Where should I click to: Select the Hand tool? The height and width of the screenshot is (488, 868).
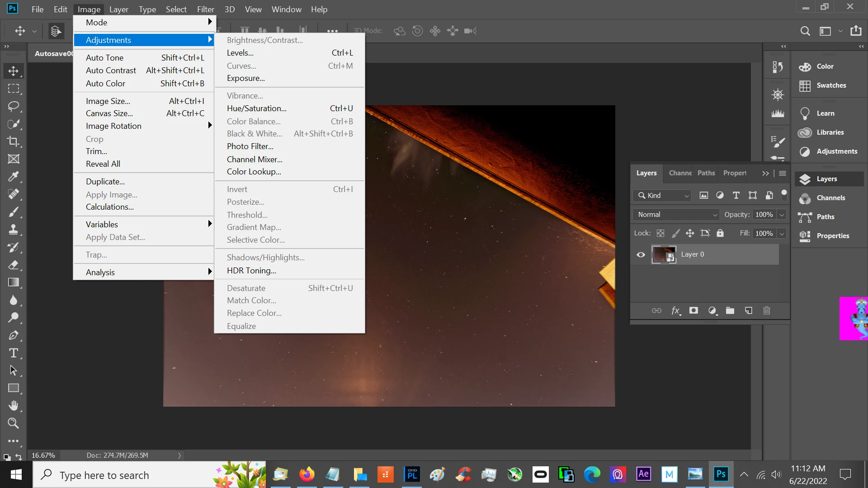[14, 406]
